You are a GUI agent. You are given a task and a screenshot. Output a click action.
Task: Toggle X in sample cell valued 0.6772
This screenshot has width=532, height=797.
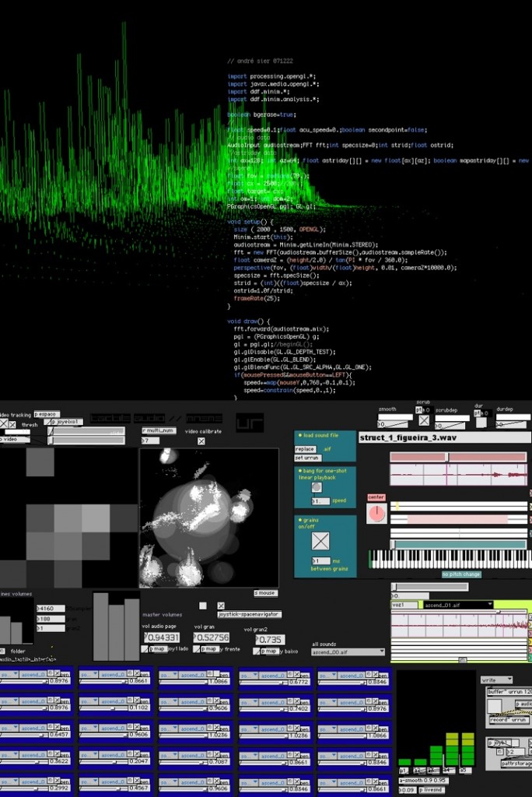[296, 673]
